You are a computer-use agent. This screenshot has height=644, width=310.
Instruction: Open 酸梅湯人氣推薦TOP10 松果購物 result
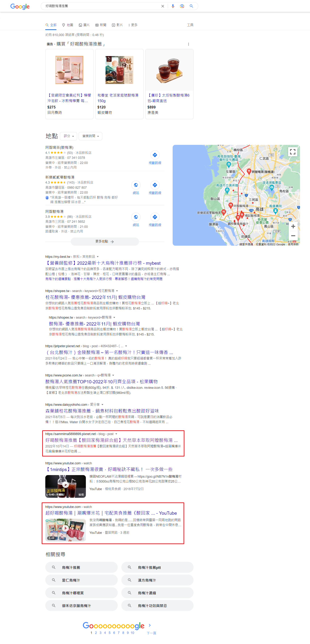pyautogui.click(x=101, y=382)
